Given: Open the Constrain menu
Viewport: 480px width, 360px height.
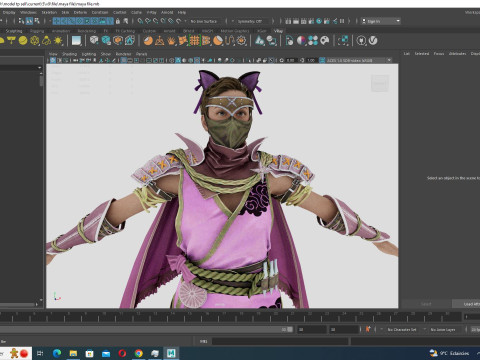Looking at the screenshot, I should pyautogui.click(x=100, y=12).
